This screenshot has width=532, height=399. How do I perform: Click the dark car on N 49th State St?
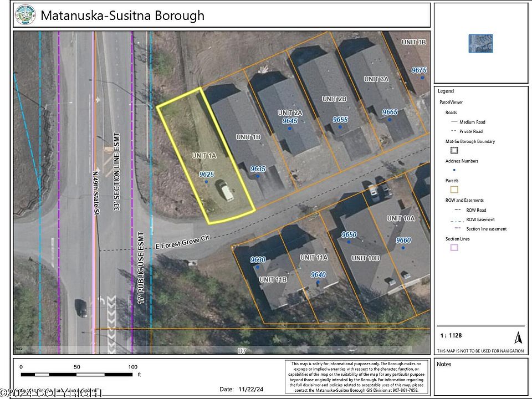pyautogui.click(x=81, y=308)
